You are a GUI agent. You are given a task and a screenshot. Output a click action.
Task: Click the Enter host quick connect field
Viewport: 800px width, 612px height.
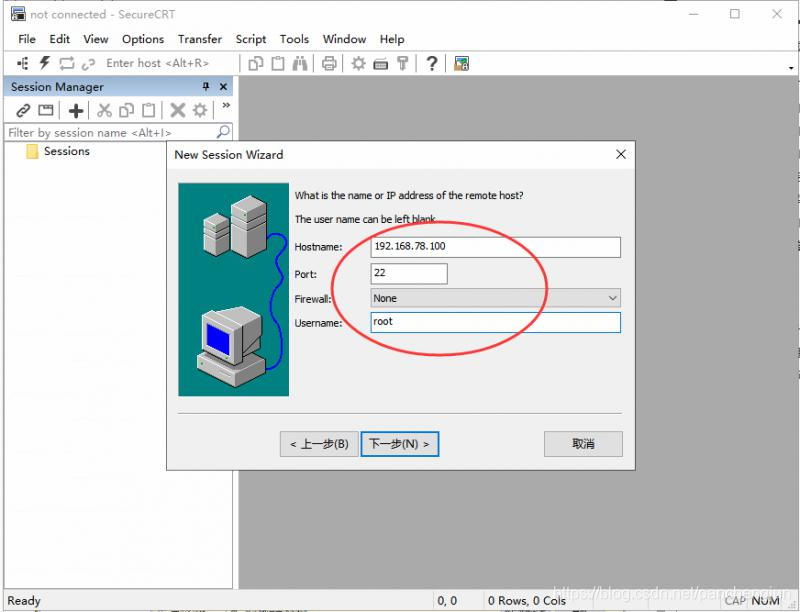(157, 63)
